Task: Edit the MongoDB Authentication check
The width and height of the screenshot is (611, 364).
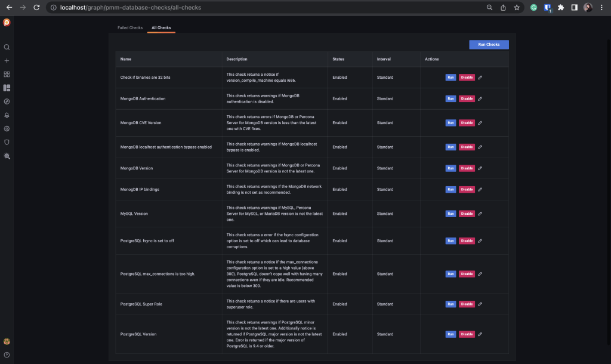Action: pos(480,98)
